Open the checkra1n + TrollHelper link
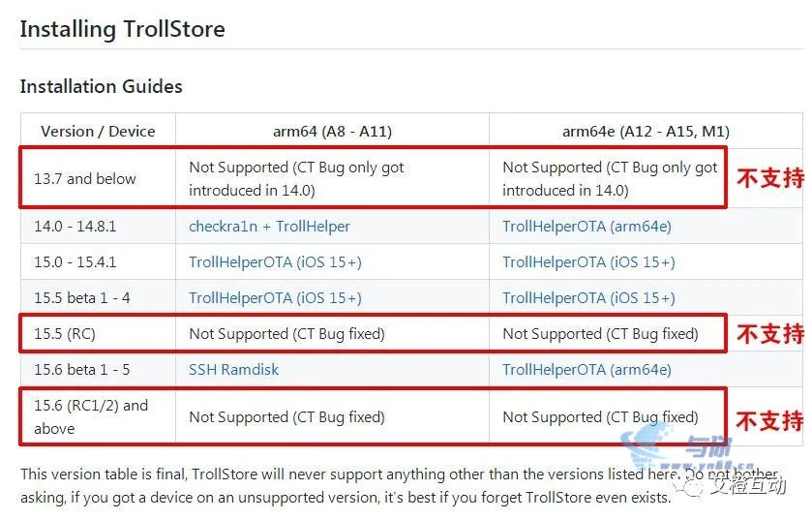This screenshot has height=520, width=812. (x=269, y=227)
